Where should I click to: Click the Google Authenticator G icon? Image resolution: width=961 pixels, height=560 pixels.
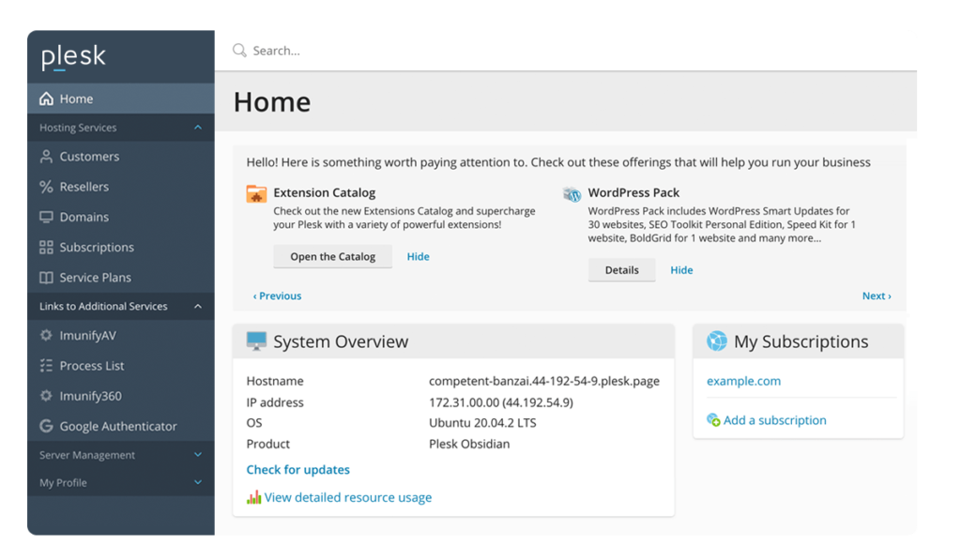click(x=46, y=426)
